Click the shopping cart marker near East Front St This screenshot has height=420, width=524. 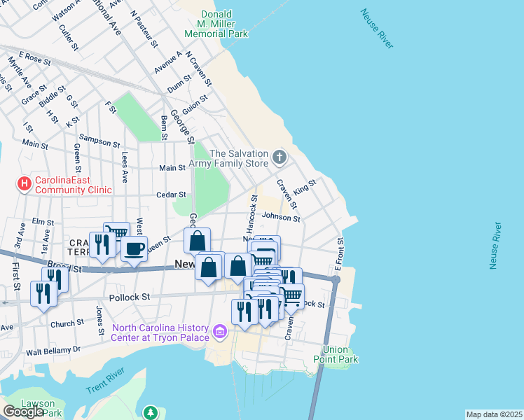point(291,295)
